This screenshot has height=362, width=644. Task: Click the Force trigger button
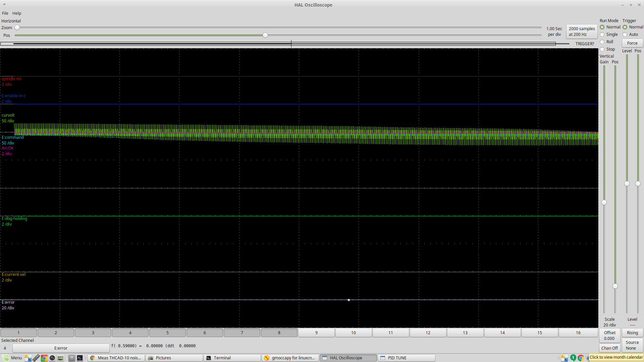pos(632,43)
